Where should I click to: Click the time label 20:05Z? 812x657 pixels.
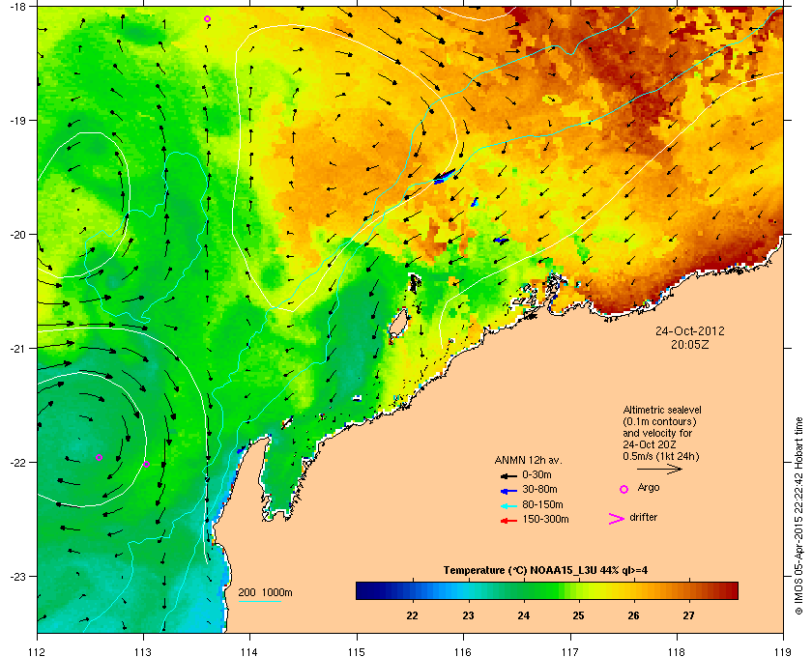(x=690, y=344)
